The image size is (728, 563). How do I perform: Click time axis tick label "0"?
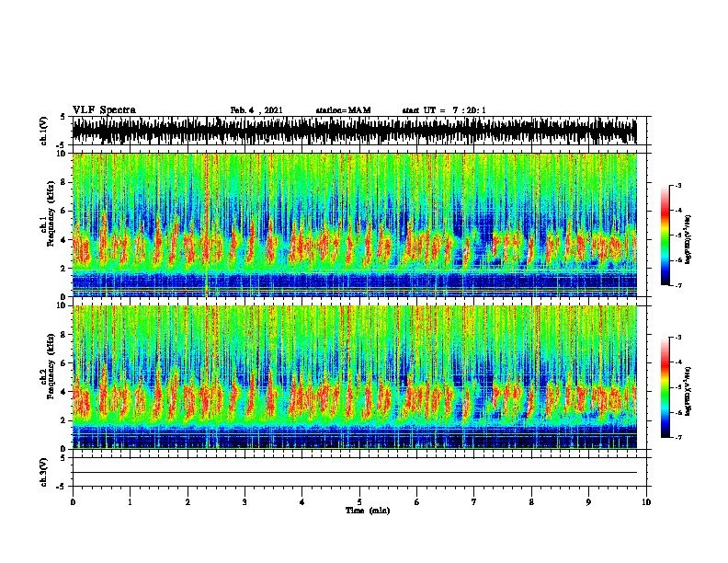pyautogui.click(x=73, y=502)
